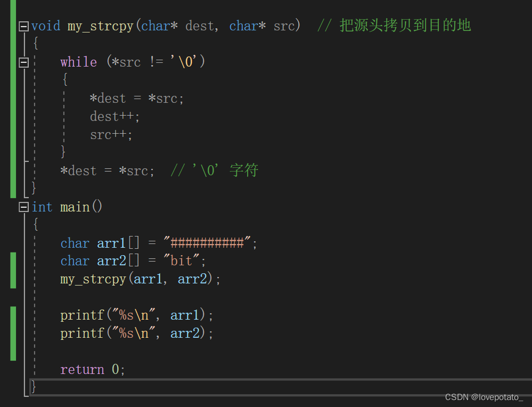Viewport: 532px width, 407px height.
Task: Click the comment '把源头拷贝到目的地'
Action: [x=405, y=26]
